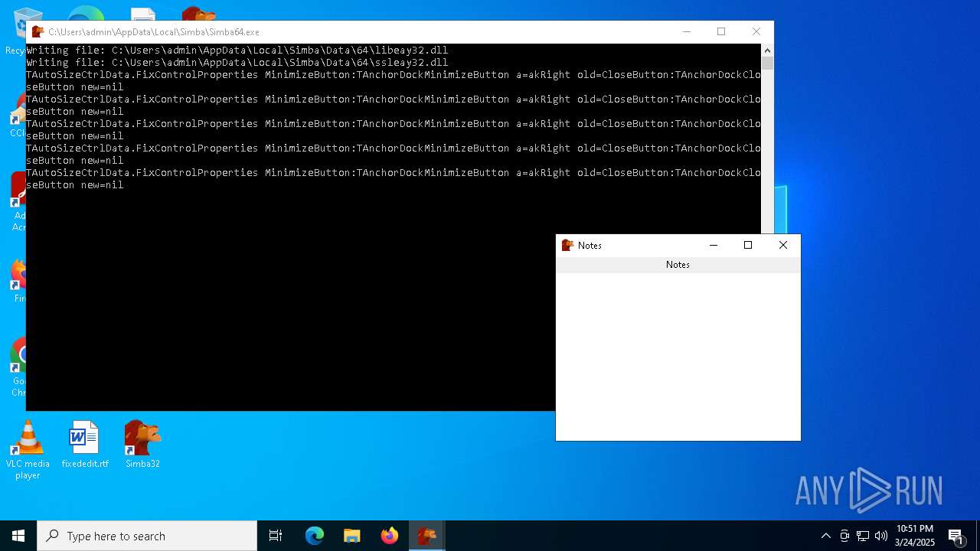980x551 pixels.
Task: Click the ssleay32.dll output line
Action: click(x=237, y=63)
